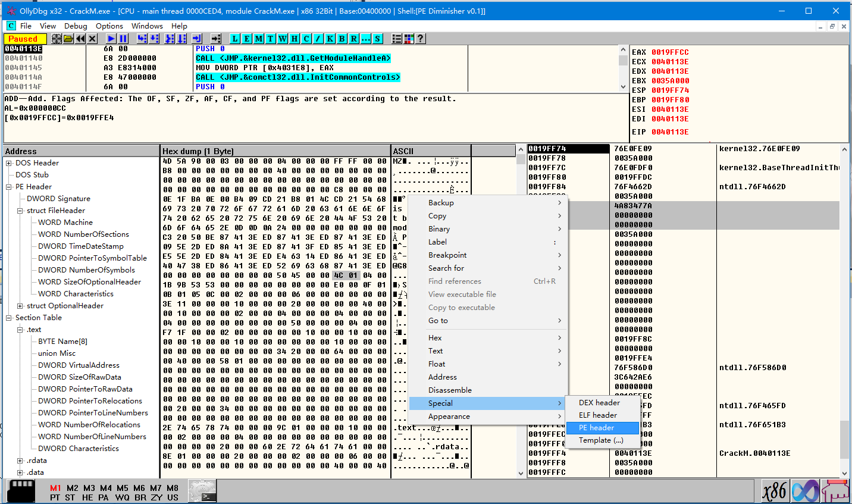Open Source window with S button
The width and height of the screenshot is (852, 504).
[378, 39]
